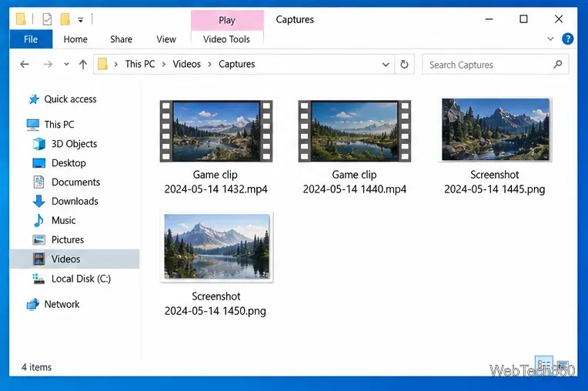Click the 3D Objects cube icon
Screen dimensions: 588x391
click(x=39, y=144)
